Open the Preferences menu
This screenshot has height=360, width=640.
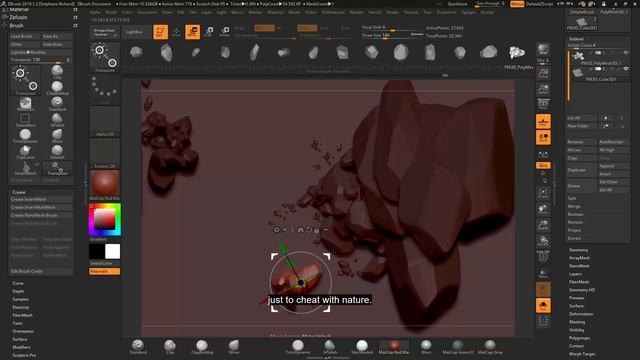tap(333, 12)
